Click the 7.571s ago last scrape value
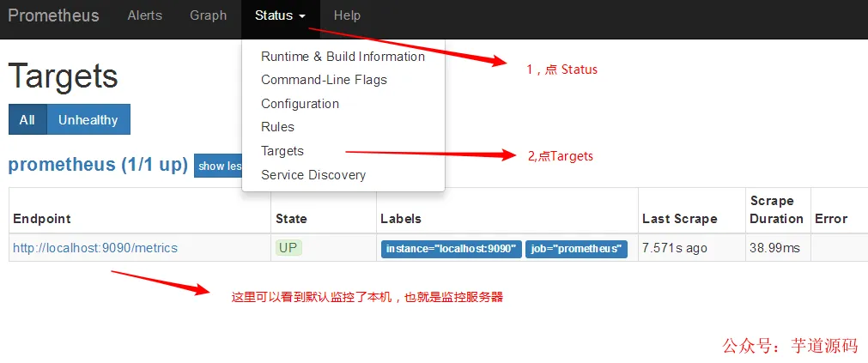 (x=674, y=248)
